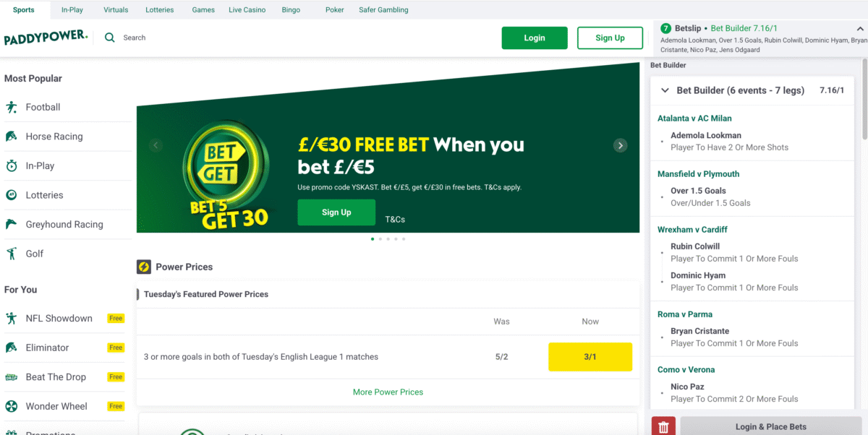
Task: Select the Horse Racing icon
Action: point(12,137)
